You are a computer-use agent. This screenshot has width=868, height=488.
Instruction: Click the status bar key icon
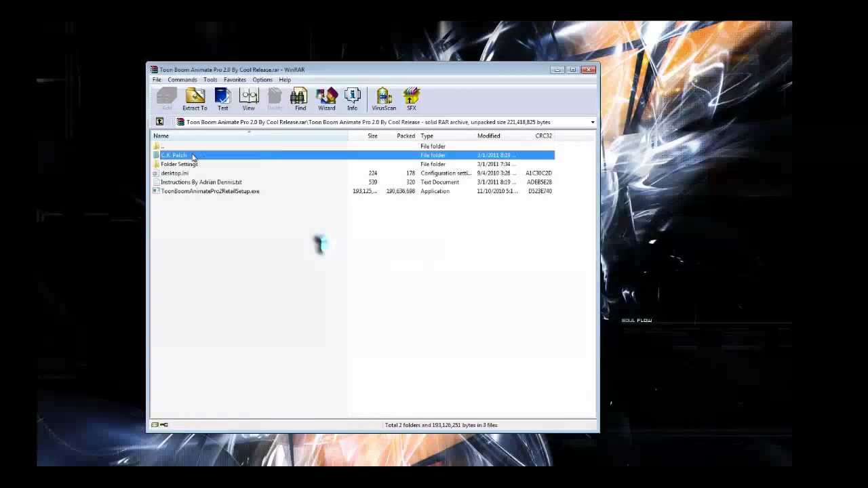(164, 425)
